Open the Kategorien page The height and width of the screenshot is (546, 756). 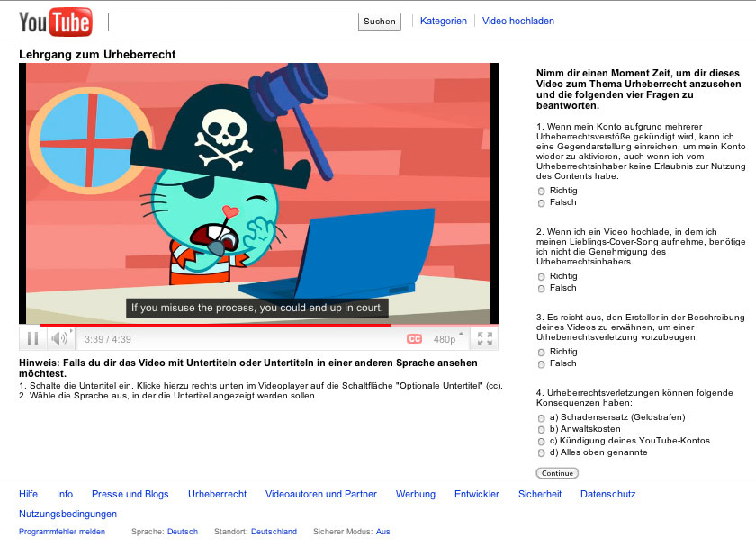(x=443, y=21)
